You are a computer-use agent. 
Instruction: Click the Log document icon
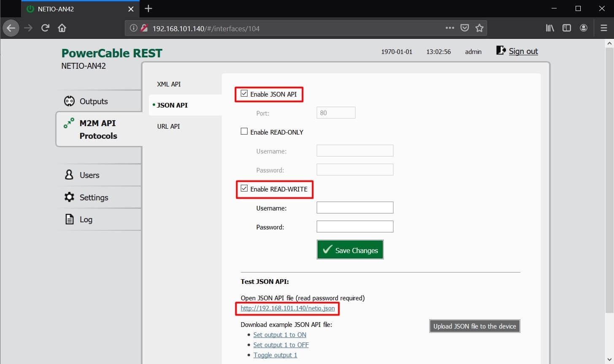point(70,219)
